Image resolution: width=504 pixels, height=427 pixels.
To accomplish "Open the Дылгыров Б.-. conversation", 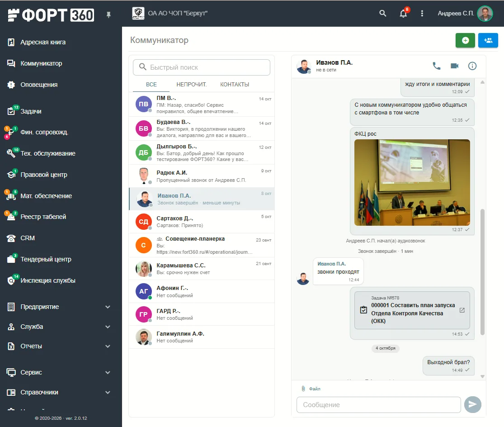I will click(202, 153).
